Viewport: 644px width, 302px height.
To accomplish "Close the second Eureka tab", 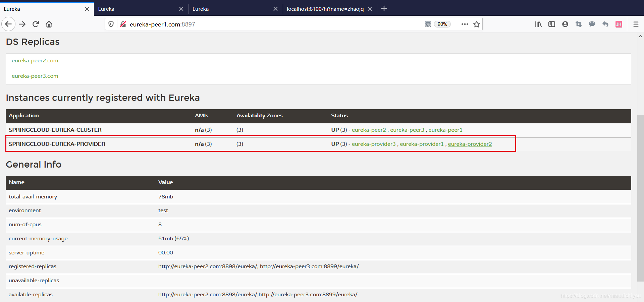I will [x=181, y=9].
